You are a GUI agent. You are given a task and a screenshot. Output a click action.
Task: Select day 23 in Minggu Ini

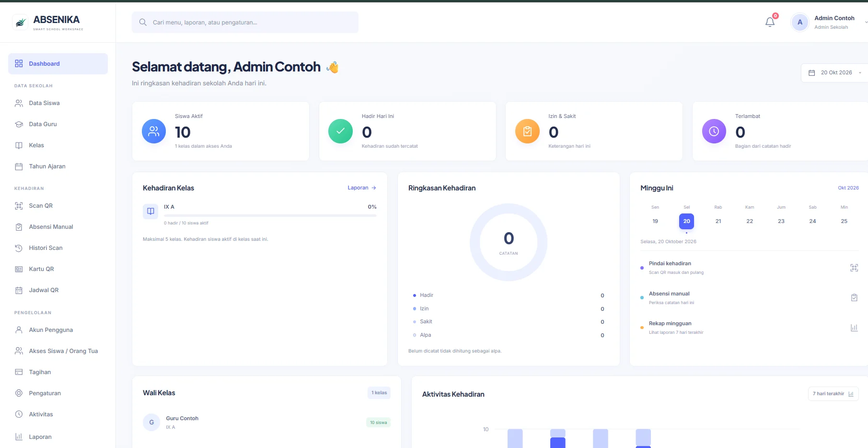click(781, 221)
